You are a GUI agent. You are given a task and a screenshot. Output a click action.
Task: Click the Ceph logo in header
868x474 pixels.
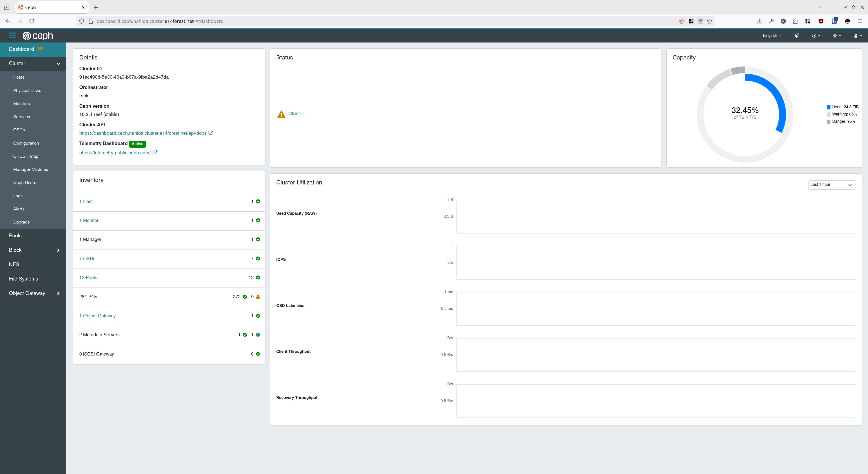tap(38, 36)
